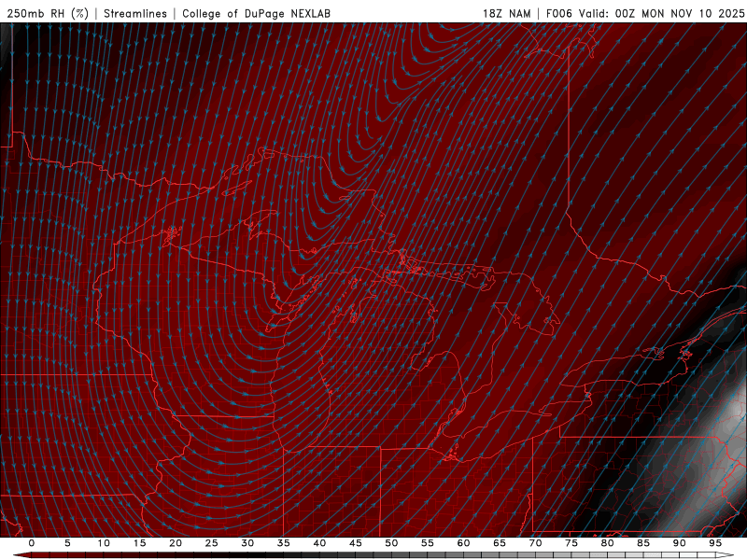Click the "40" label on the color scale
The image size is (747, 560).
click(x=319, y=543)
